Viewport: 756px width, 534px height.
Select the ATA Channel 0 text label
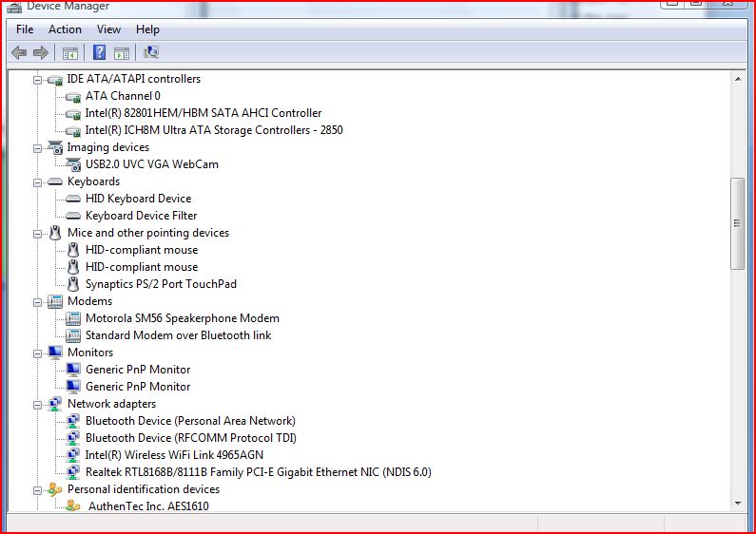coord(123,96)
